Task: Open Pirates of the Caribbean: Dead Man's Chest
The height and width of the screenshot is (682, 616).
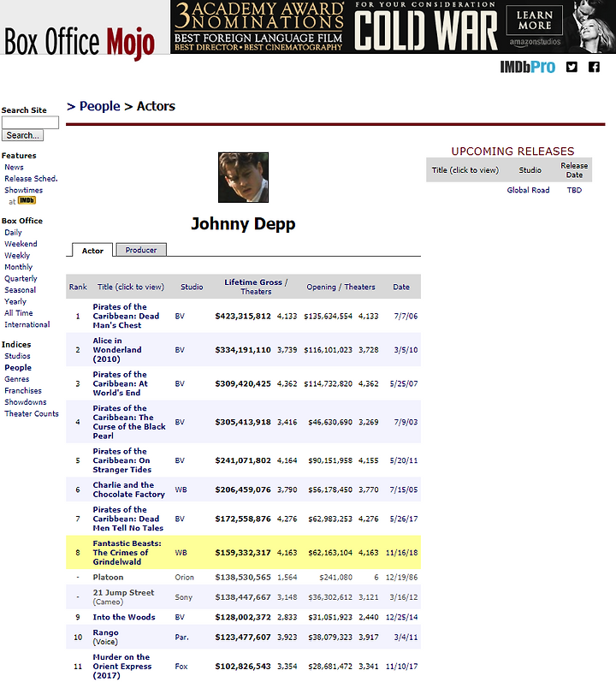Action: click(126, 317)
